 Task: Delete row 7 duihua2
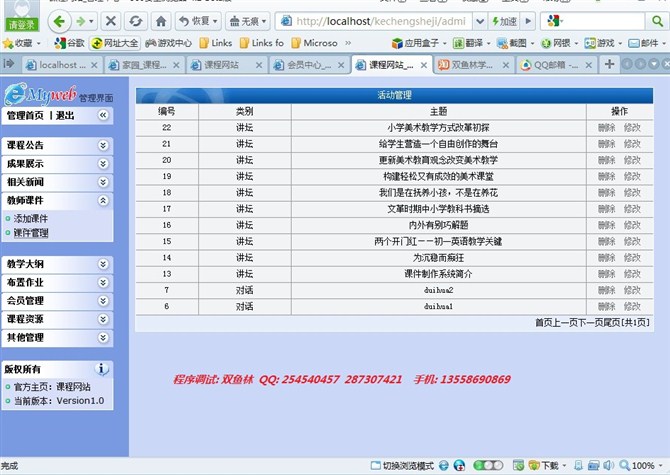click(606, 290)
